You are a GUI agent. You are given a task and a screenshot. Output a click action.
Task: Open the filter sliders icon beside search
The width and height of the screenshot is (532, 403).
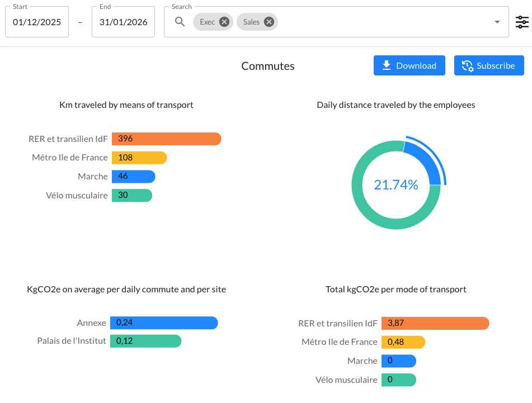click(x=522, y=22)
